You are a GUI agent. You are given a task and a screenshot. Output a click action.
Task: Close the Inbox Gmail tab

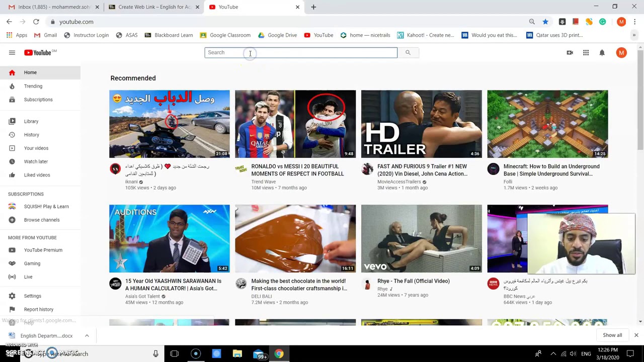97,7
